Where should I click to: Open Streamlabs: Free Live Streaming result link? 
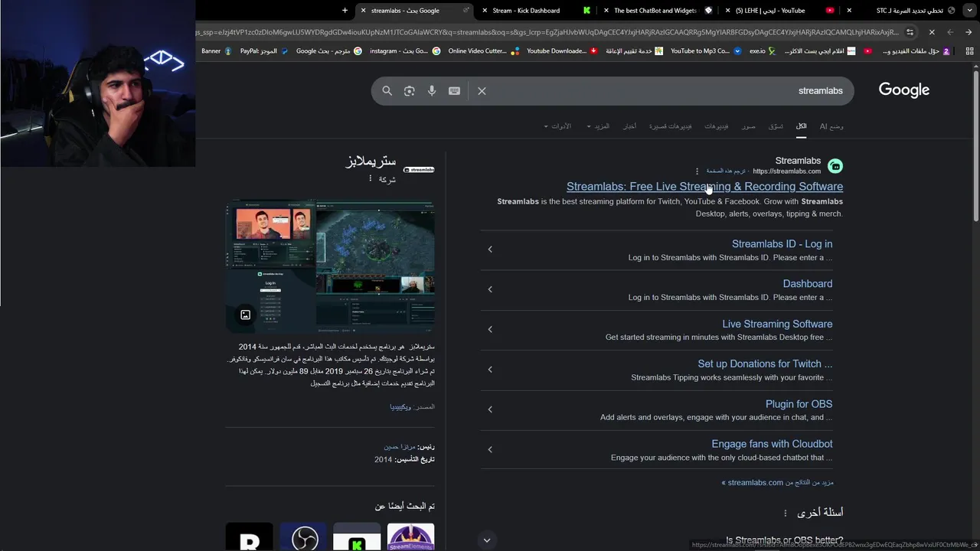(704, 187)
